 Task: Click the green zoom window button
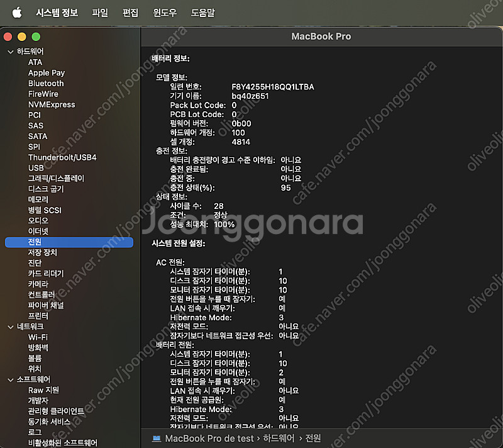click(x=36, y=37)
